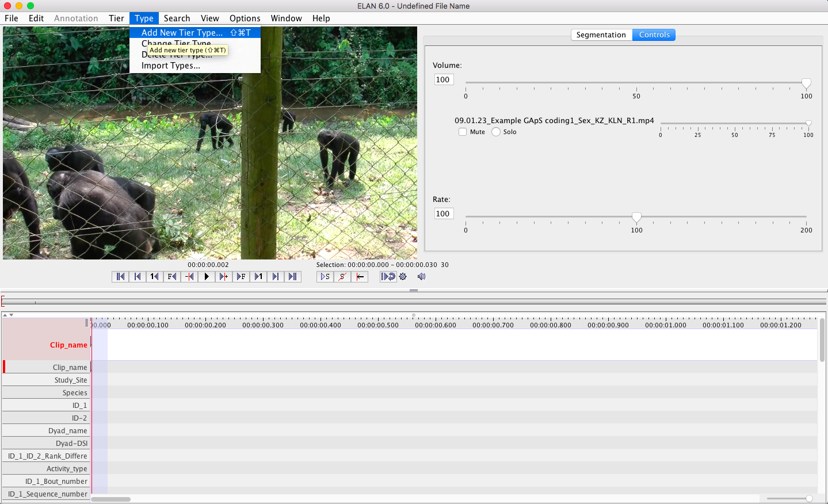Step one pixel back button
Image resolution: width=828 pixels, height=504 pixels.
pyautogui.click(x=189, y=277)
